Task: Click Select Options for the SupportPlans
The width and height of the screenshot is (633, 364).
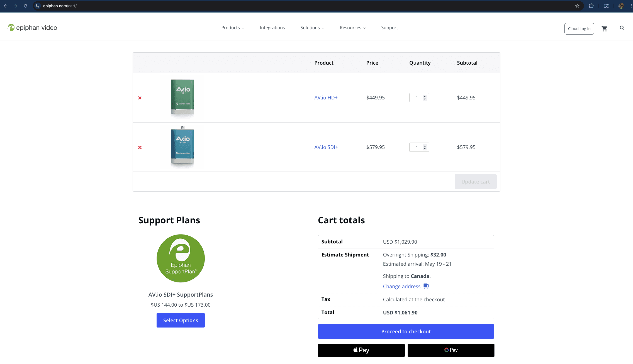Action: click(x=181, y=320)
